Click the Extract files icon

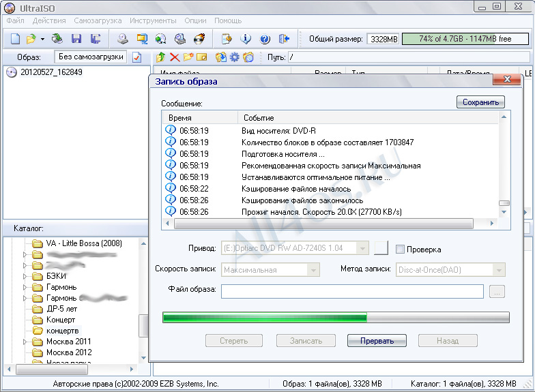pyautogui.click(x=221, y=57)
